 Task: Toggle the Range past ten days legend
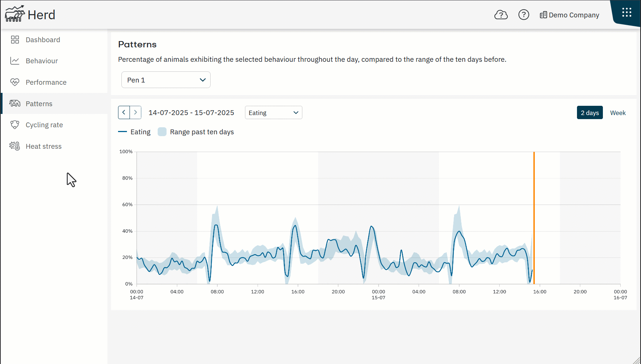(x=196, y=132)
